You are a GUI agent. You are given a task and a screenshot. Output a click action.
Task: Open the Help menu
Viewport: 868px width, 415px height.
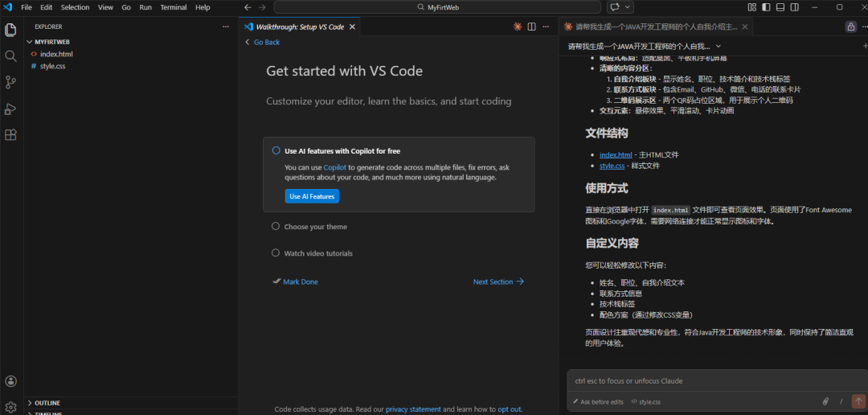coord(203,7)
